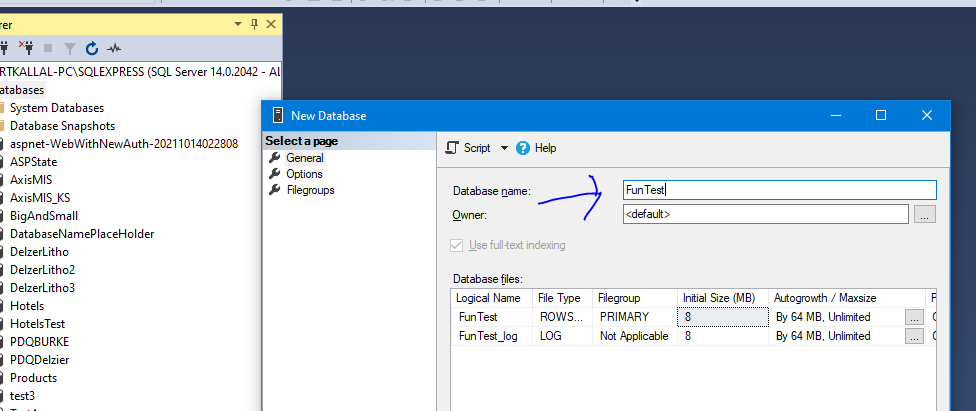
Task: Select the System Databases folder
Action: click(57, 108)
